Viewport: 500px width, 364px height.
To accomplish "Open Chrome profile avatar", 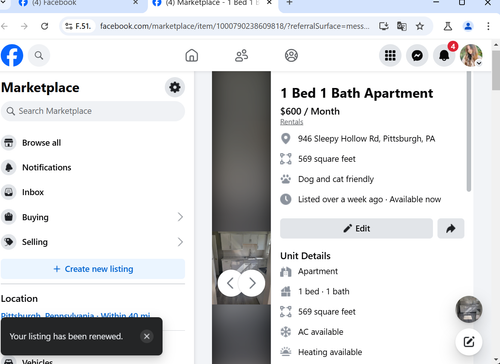I will (x=468, y=26).
